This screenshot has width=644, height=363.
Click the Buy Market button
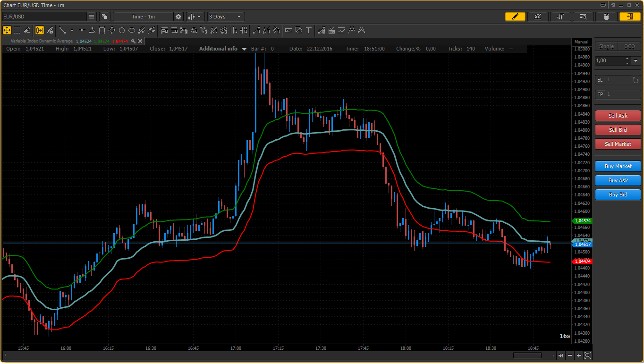pos(618,166)
